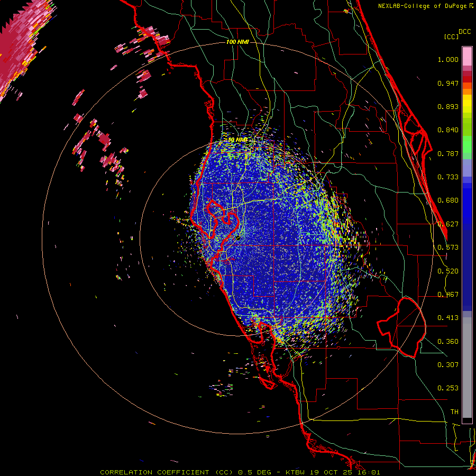Select the 0.360 scale value

(448, 342)
